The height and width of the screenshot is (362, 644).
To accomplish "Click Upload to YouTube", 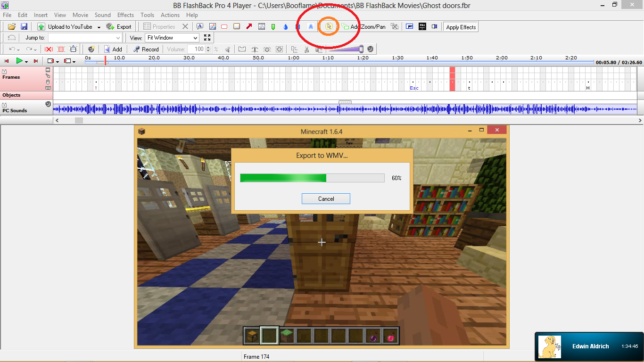I will click(65, 27).
